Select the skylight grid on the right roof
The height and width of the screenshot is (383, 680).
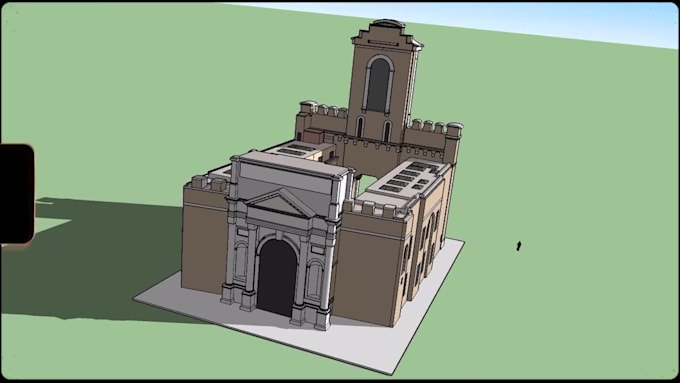tap(405, 177)
